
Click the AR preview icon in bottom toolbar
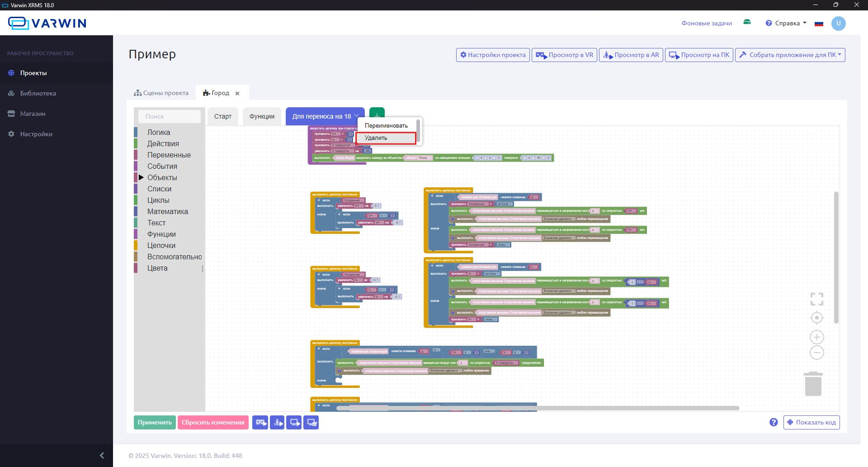(x=277, y=422)
